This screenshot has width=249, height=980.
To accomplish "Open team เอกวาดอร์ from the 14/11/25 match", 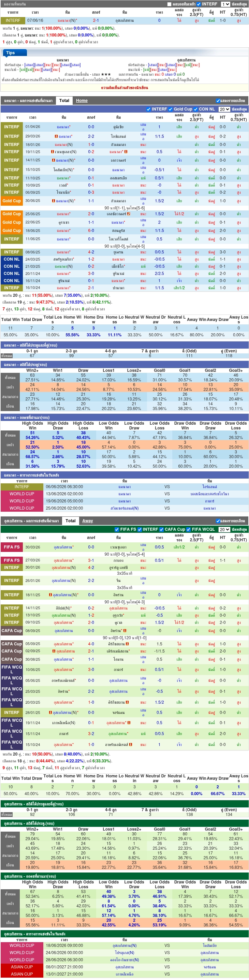I will [118, 161].
